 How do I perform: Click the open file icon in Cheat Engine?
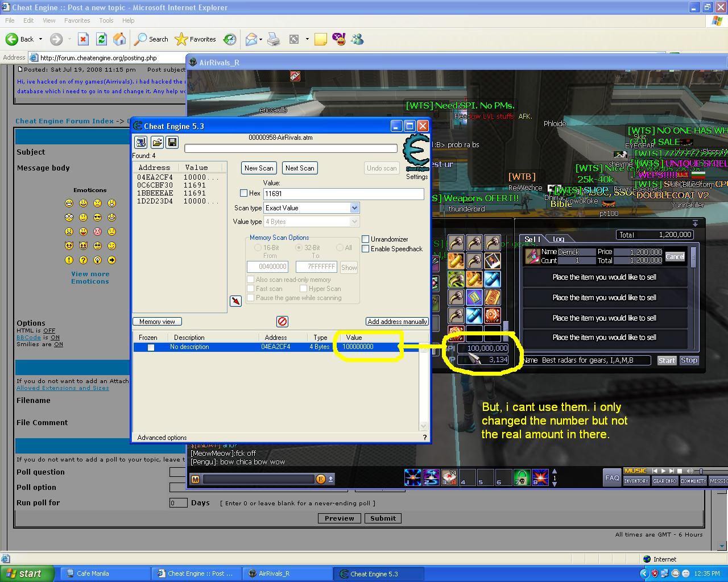(x=156, y=142)
